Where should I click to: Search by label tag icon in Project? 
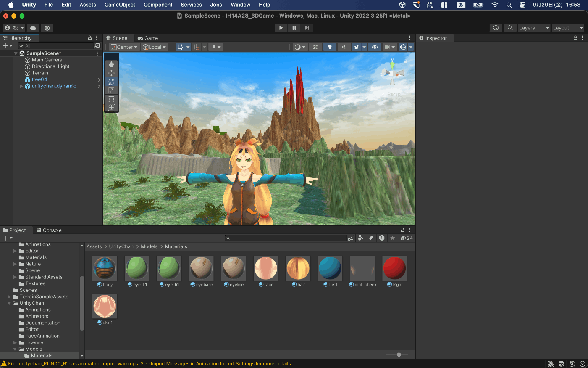click(371, 238)
